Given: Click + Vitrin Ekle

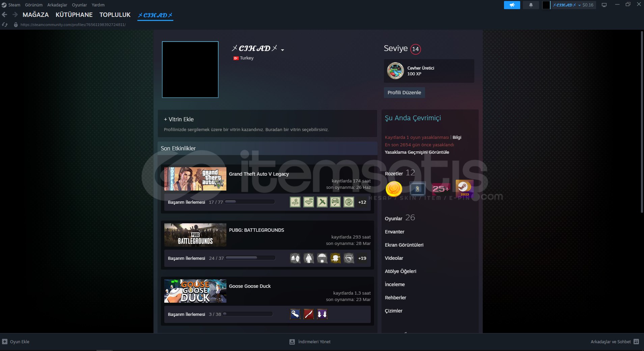Looking at the screenshot, I should click(x=179, y=119).
